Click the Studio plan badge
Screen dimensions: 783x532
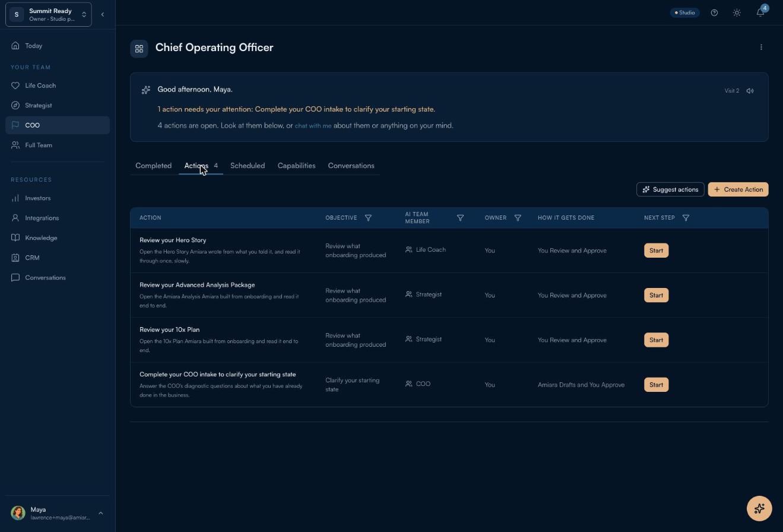tap(685, 12)
